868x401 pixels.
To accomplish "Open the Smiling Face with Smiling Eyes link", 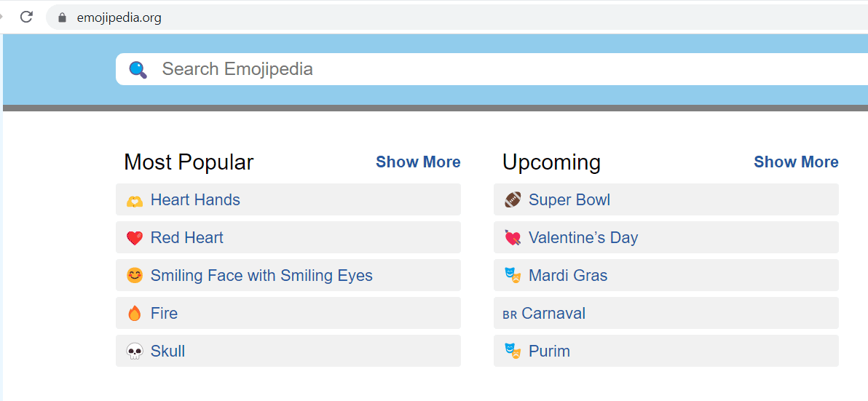I will coord(261,276).
